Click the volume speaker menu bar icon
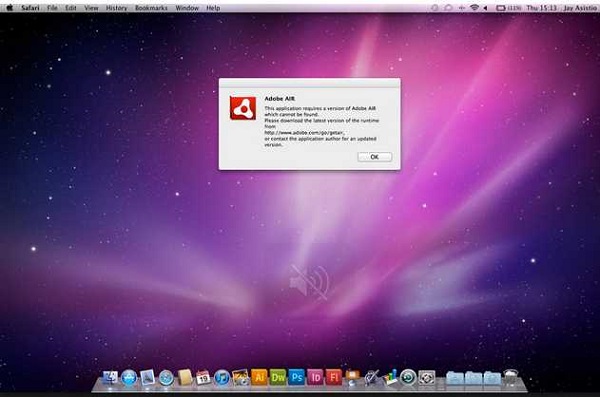600x397 pixels. click(485, 8)
